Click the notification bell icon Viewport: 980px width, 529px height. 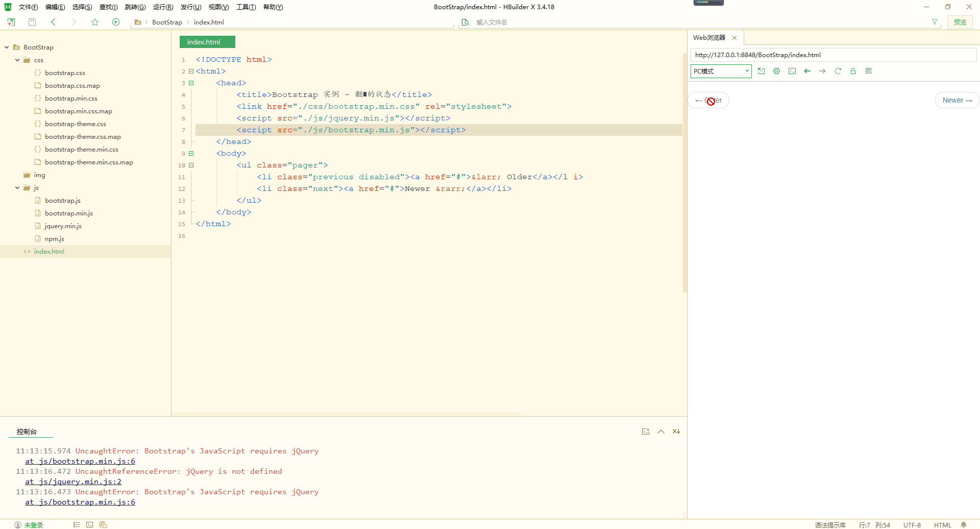[964, 524]
